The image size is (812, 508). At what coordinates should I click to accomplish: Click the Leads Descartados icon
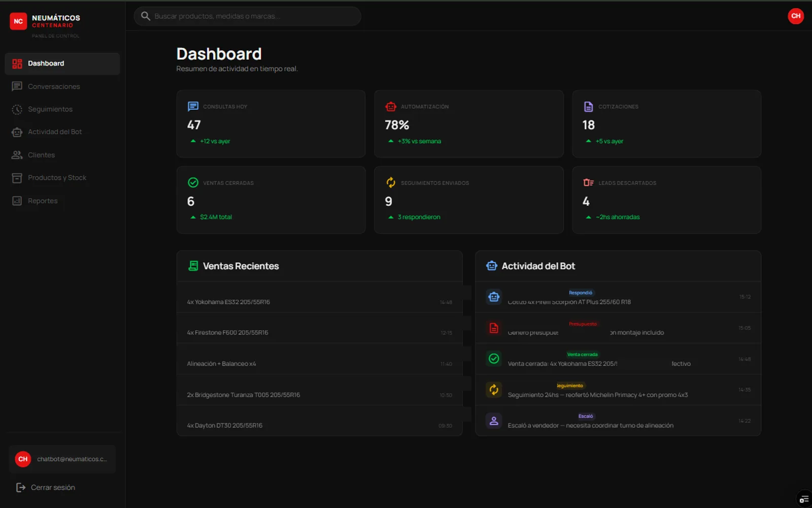(588, 182)
